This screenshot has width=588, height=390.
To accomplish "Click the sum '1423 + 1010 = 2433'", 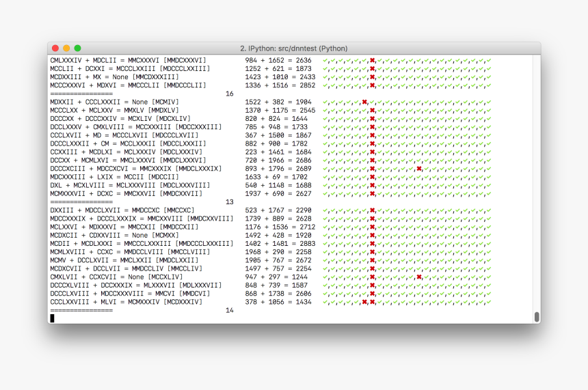I will point(280,76).
